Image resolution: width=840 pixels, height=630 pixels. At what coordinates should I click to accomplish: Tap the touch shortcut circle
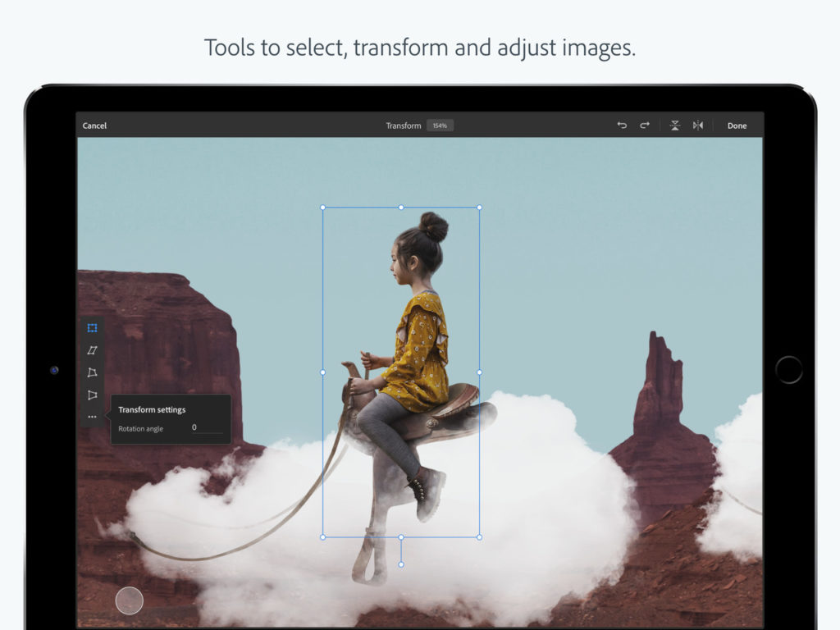(x=130, y=600)
